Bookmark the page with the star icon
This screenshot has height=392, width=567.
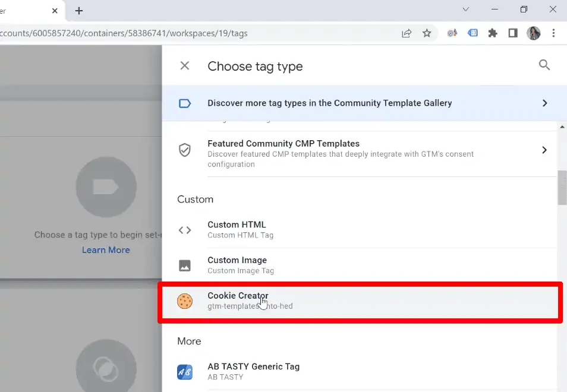point(427,33)
